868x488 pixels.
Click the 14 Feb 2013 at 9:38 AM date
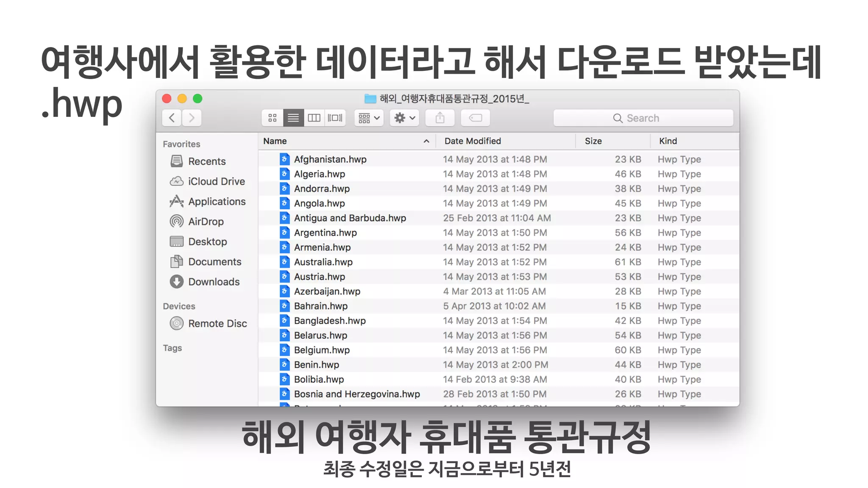(495, 380)
